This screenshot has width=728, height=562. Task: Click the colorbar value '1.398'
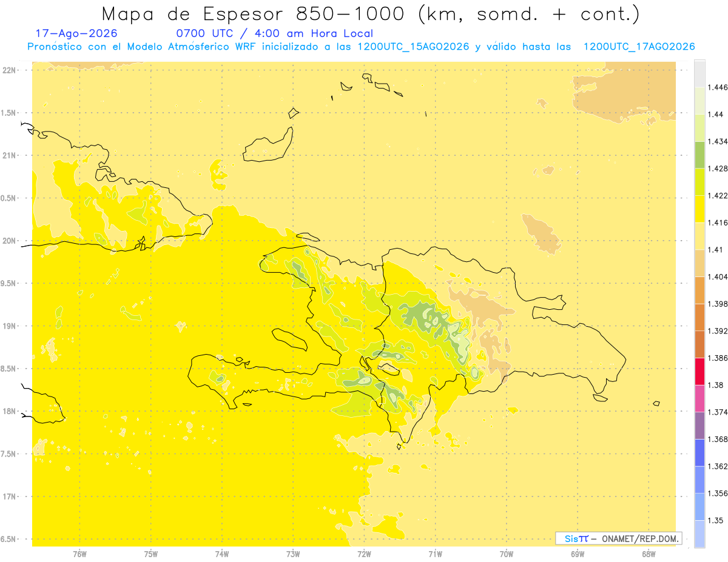point(717,304)
